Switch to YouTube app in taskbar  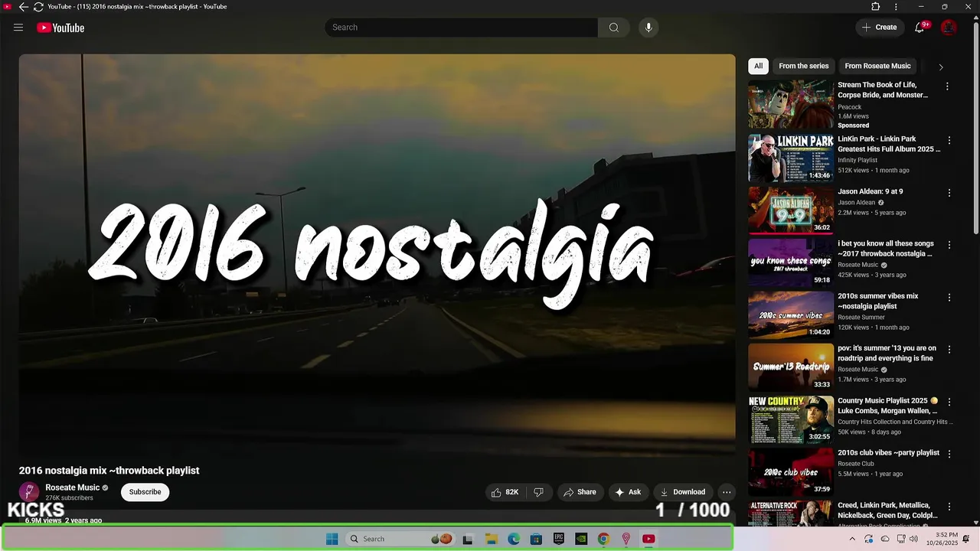pos(648,539)
